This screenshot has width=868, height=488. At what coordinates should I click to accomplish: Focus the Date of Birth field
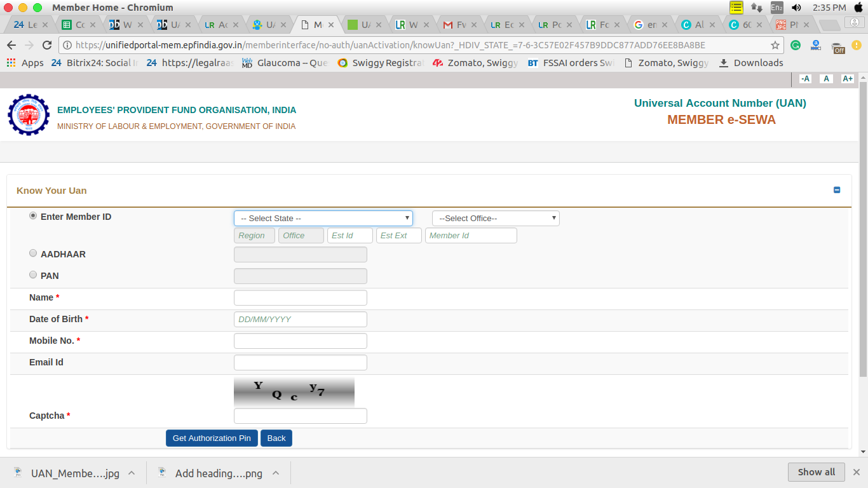300,320
